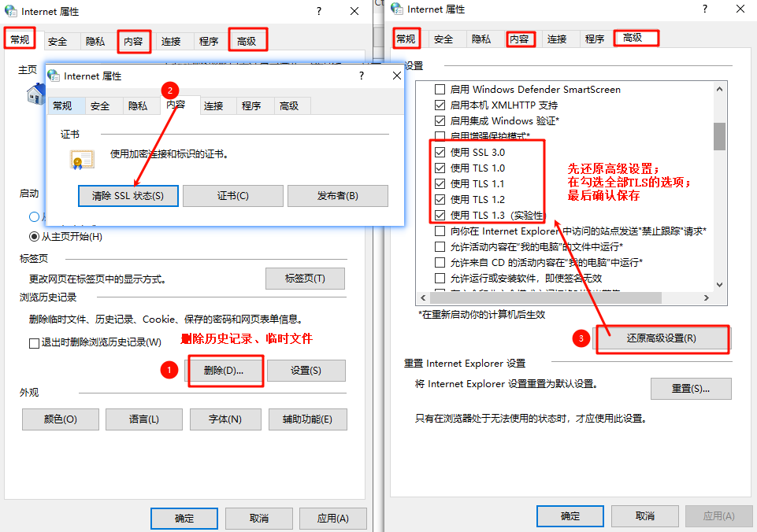
Task: Uncheck 启用集成 Windows 验证
Action: click(440, 120)
